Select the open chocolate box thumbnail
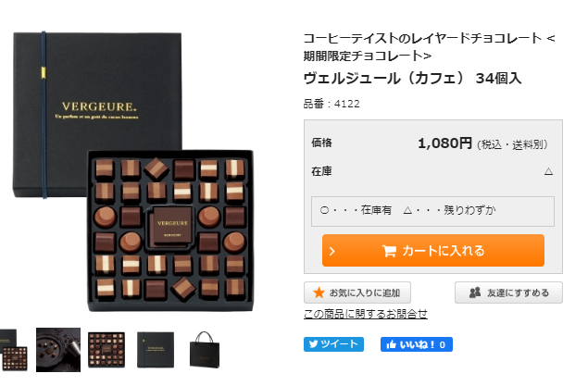This screenshot has height=386, width=588. pos(106,350)
